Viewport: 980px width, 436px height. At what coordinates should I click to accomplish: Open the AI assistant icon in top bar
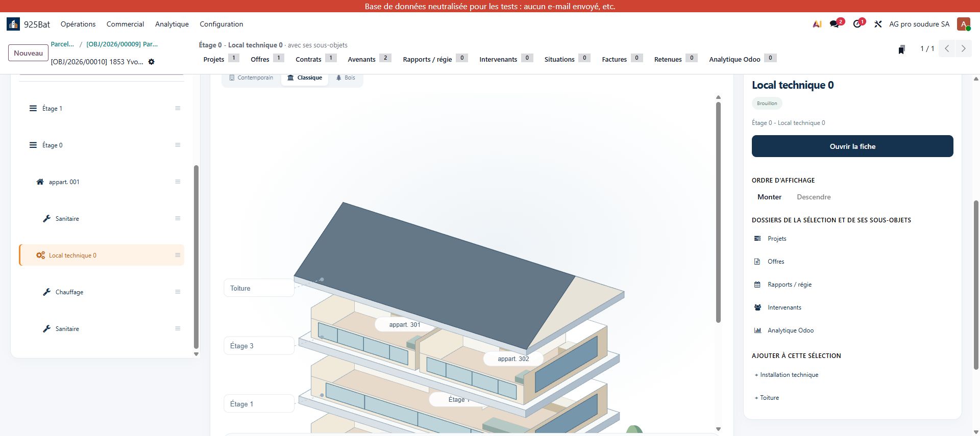coord(817,24)
